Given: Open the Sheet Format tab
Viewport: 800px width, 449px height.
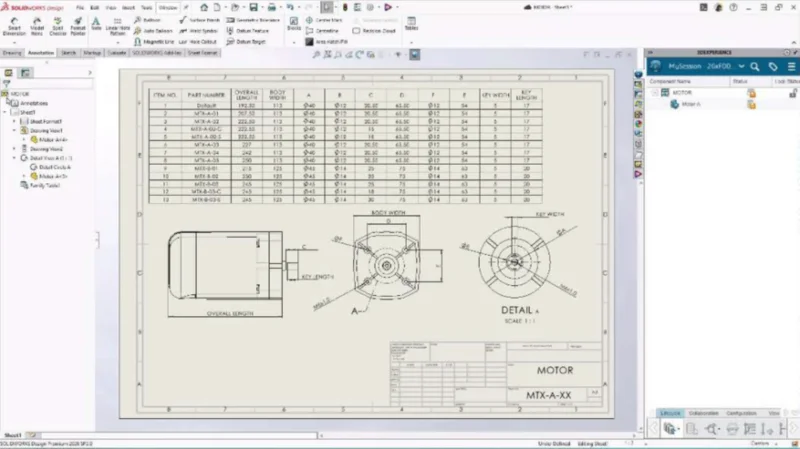Looking at the screenshot, I should [203, 53].
